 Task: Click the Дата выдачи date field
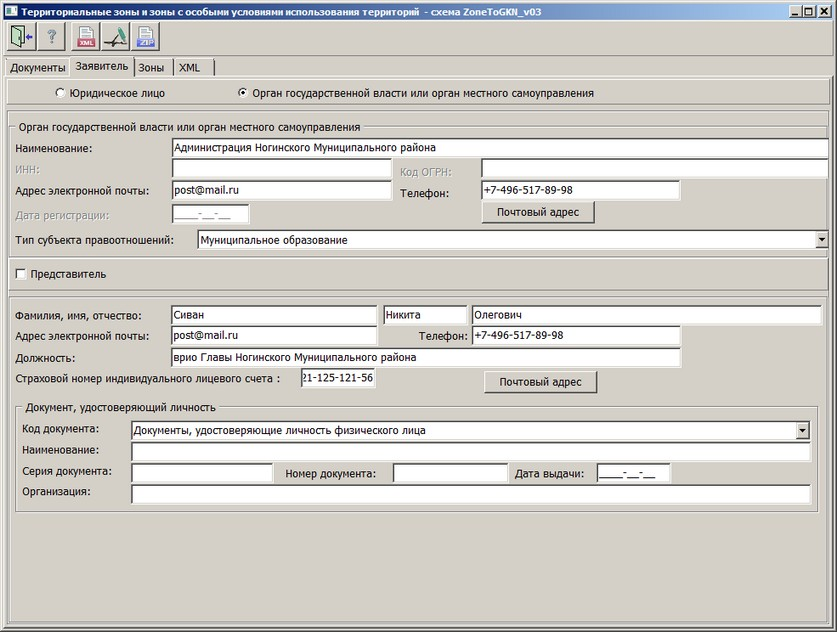point(633,473)
